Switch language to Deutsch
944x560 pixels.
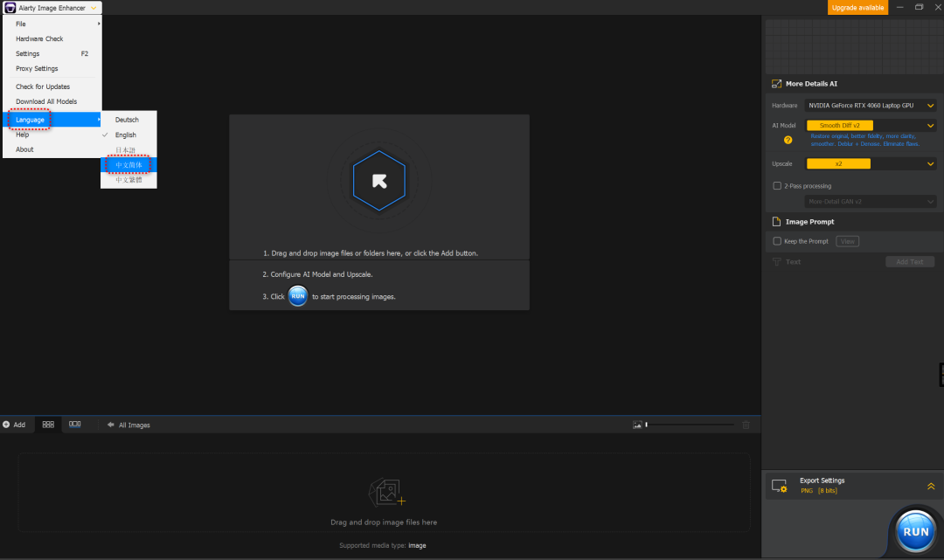click(128, 120)
